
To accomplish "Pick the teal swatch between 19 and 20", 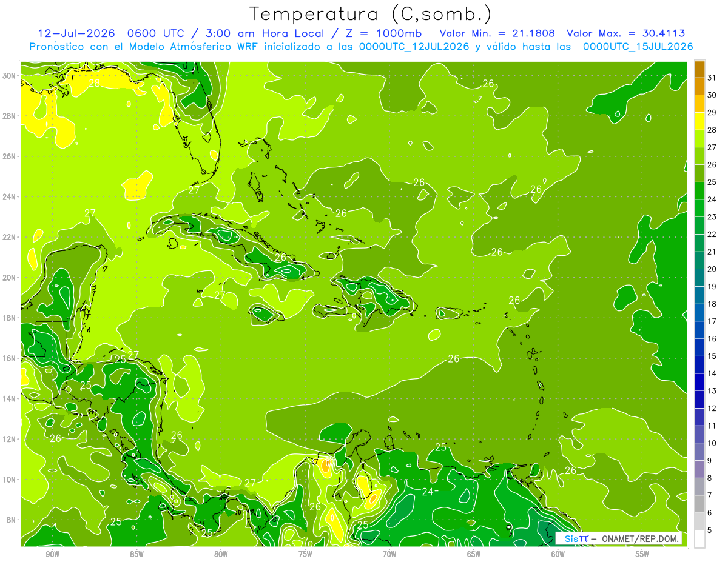I will point(699,278).
